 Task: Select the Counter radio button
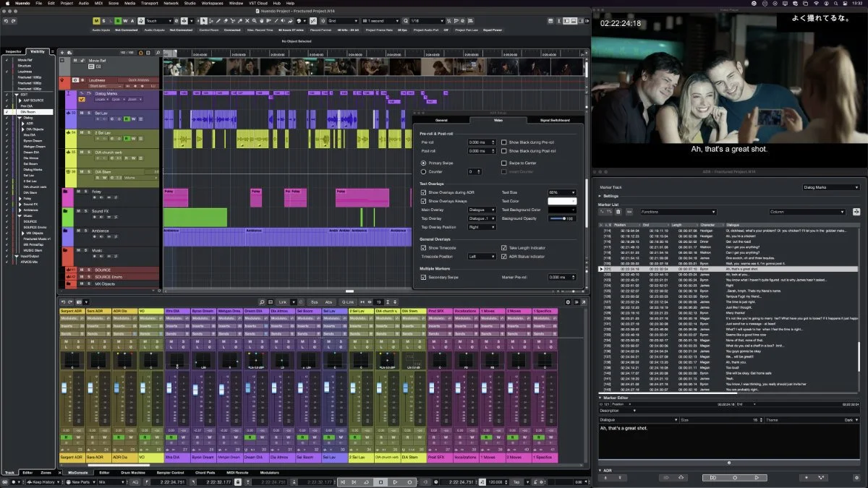tap(424, 171)
